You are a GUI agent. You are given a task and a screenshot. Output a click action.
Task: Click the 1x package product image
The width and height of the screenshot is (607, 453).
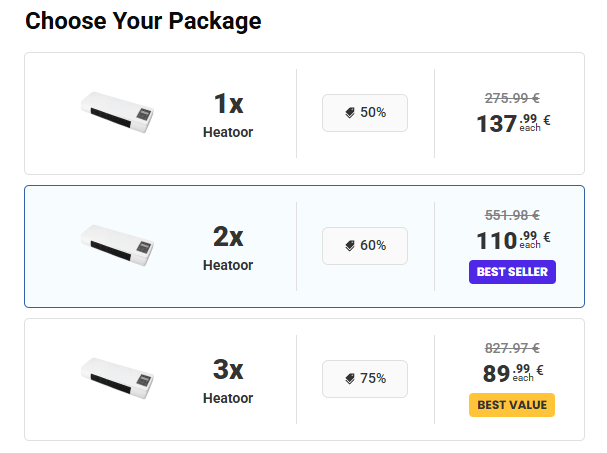(116, 111)
